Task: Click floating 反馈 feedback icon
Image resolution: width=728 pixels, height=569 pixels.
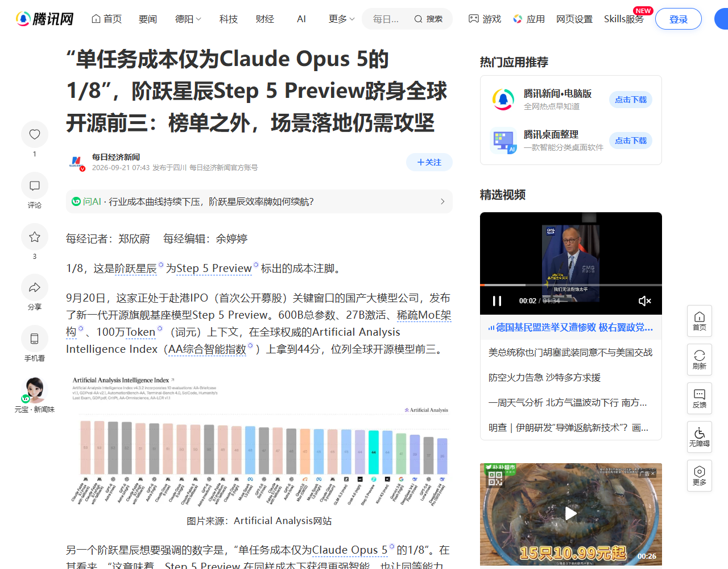Action: [700, 398]
